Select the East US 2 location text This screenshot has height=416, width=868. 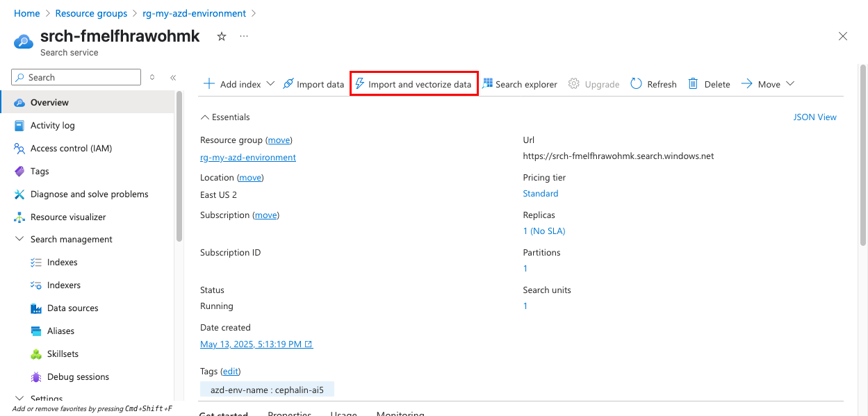218,195
